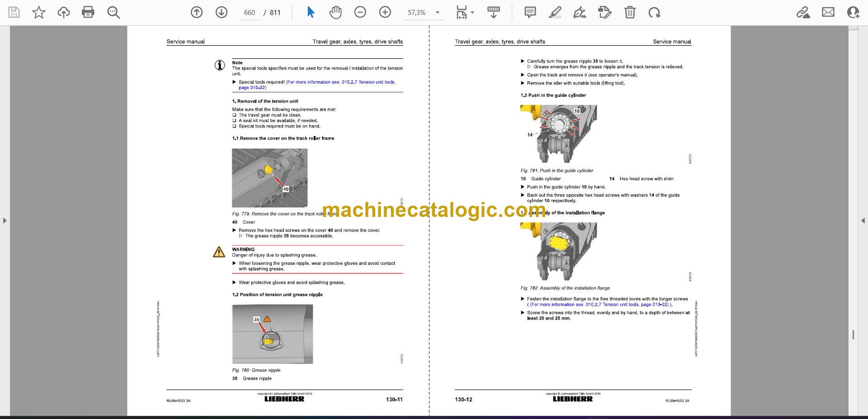Open 'page 010-32' link in the Note
The width and height of the screenshot is (868, 419).
tap(252, 88)
